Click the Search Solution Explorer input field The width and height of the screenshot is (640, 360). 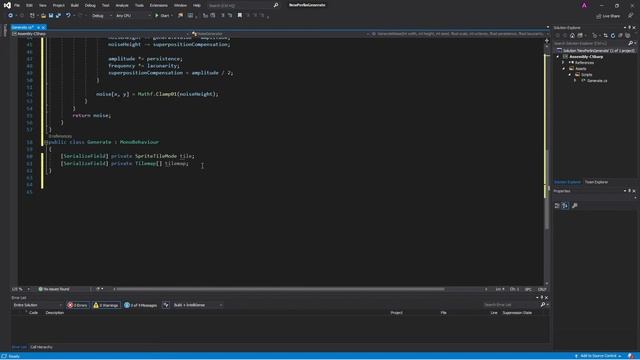tap(591, 43)
